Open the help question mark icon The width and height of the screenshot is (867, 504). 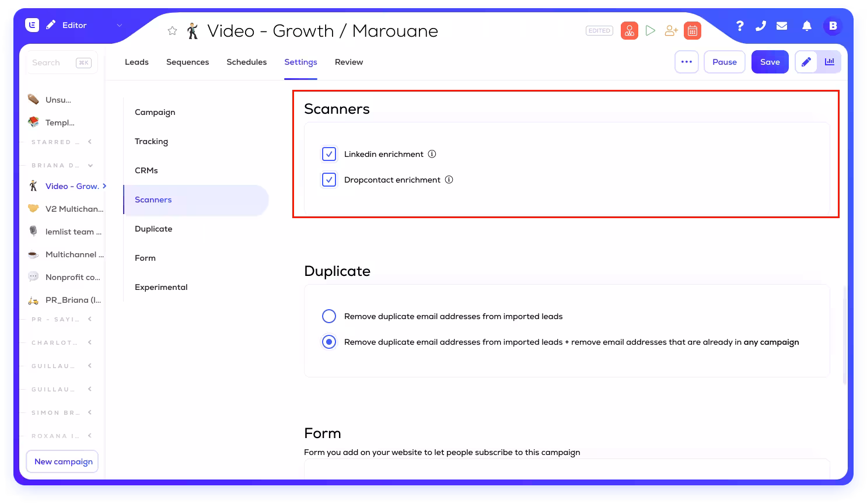(x=740, y=26)
